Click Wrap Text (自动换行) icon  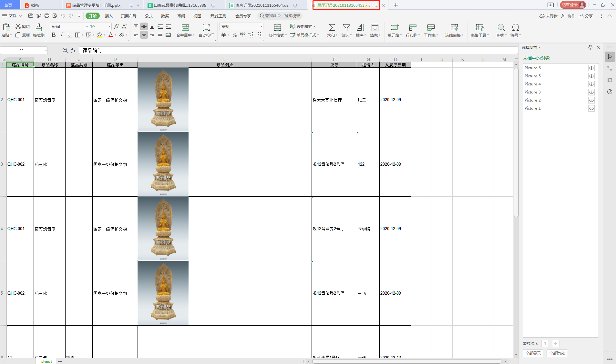point(206,27)
